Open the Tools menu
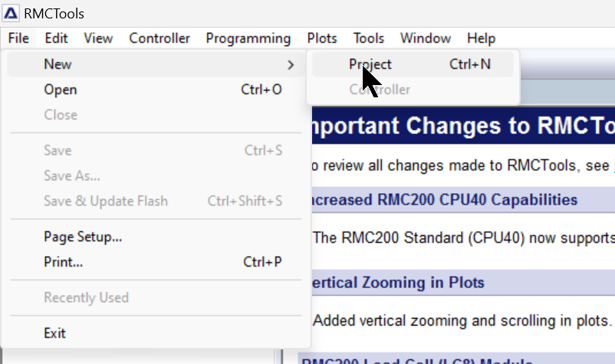The image size is (615, 364). pyautogui.click(x=368, y=38)
